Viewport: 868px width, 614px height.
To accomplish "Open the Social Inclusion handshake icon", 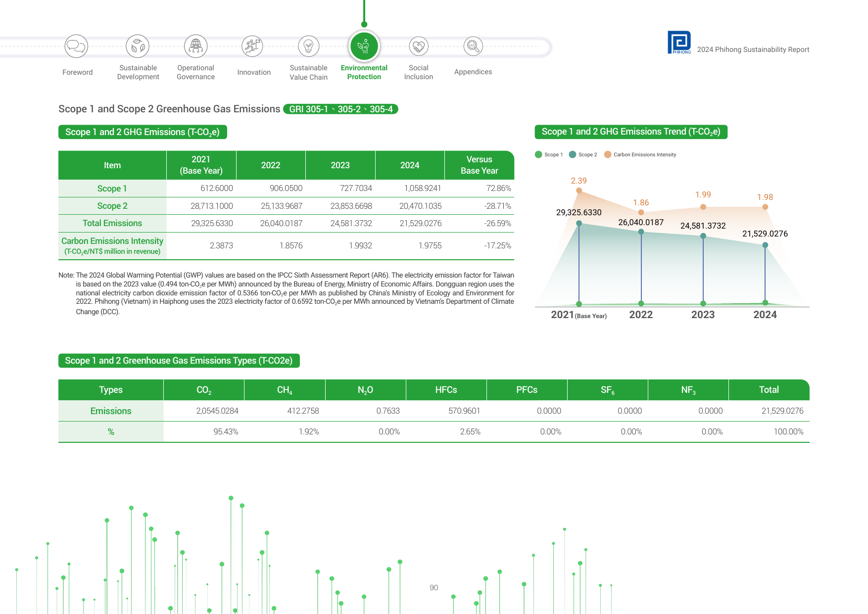I will tap(419, 47).
